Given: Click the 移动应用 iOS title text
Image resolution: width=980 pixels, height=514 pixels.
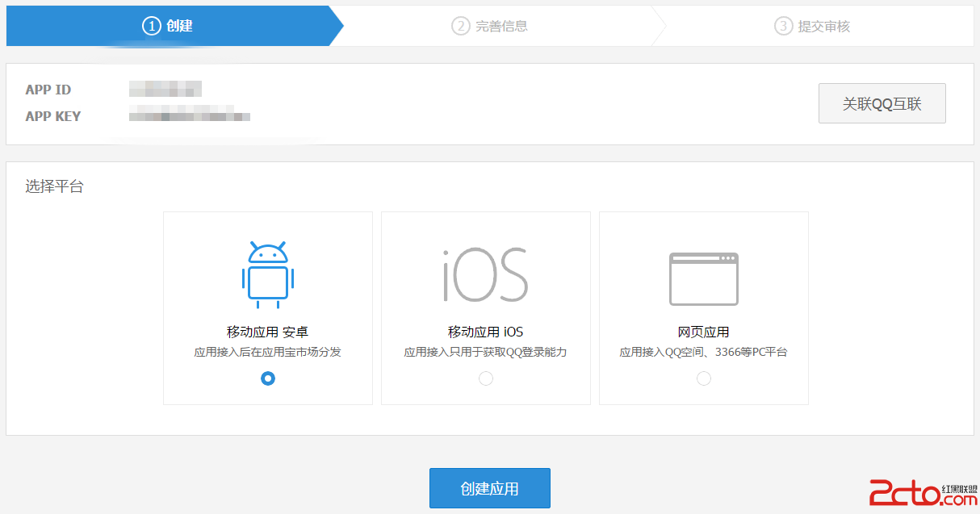Looking at the screenshot, I should point(486,332).
